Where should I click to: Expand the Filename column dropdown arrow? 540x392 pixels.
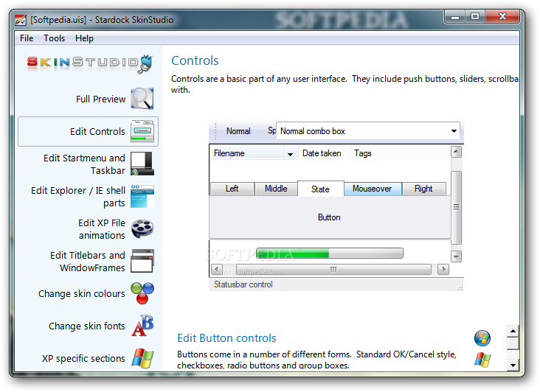point(291,155)
